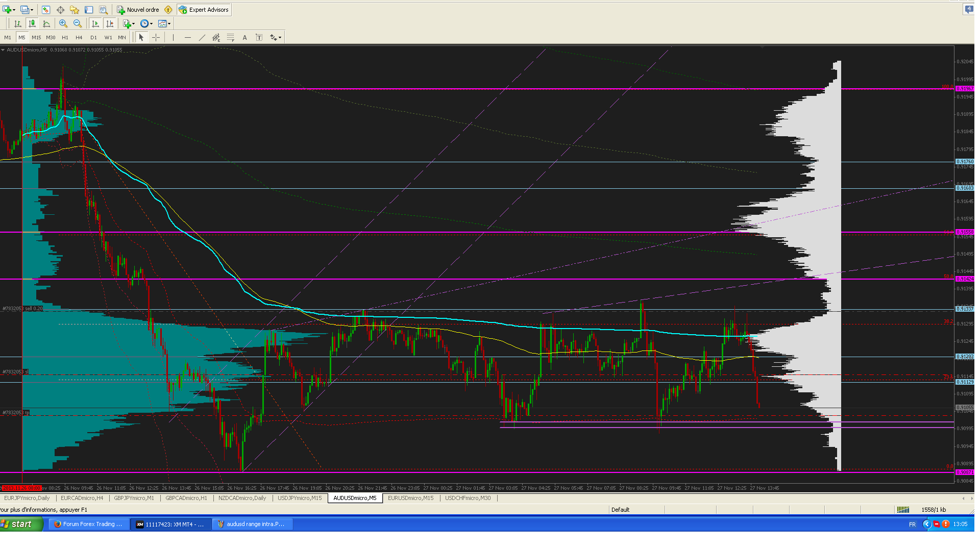Select the trendline drawing tool
980x551 pixels.
(x=202, y=37)
